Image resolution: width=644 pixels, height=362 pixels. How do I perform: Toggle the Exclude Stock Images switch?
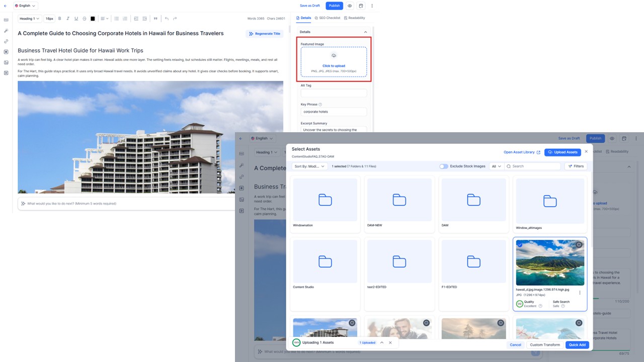[444, 166]
